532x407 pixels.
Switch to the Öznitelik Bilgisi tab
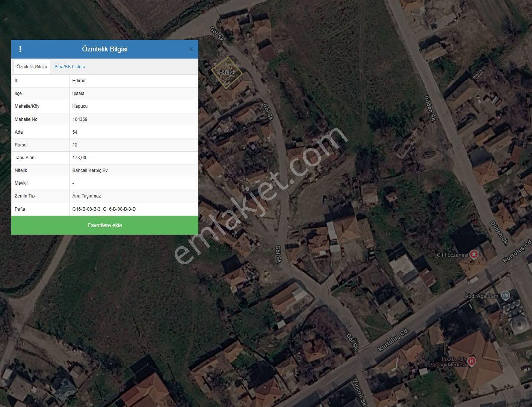[32, 67]
